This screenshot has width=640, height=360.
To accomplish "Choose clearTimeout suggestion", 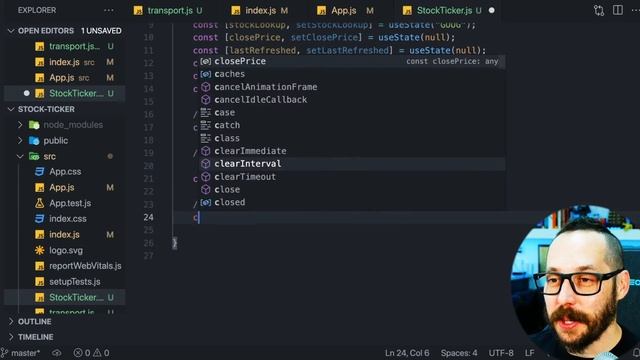I will (x=352, y=177).
